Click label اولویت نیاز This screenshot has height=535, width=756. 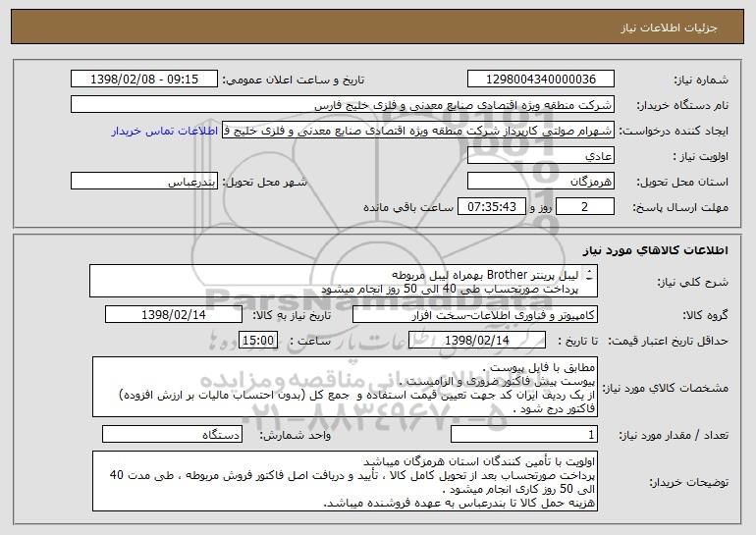click(x=701, y=156)
